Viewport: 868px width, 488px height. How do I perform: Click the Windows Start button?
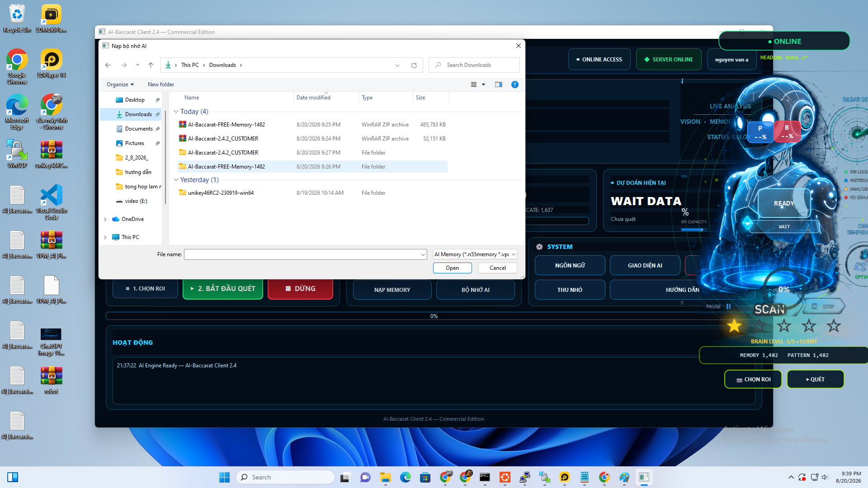pyautogui.click(x=224, y=477)
